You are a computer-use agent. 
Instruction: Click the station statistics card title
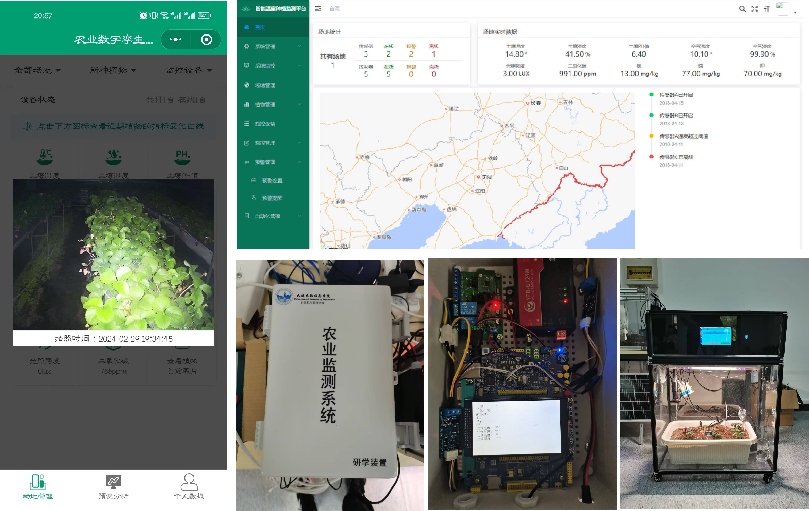point(329,31)
